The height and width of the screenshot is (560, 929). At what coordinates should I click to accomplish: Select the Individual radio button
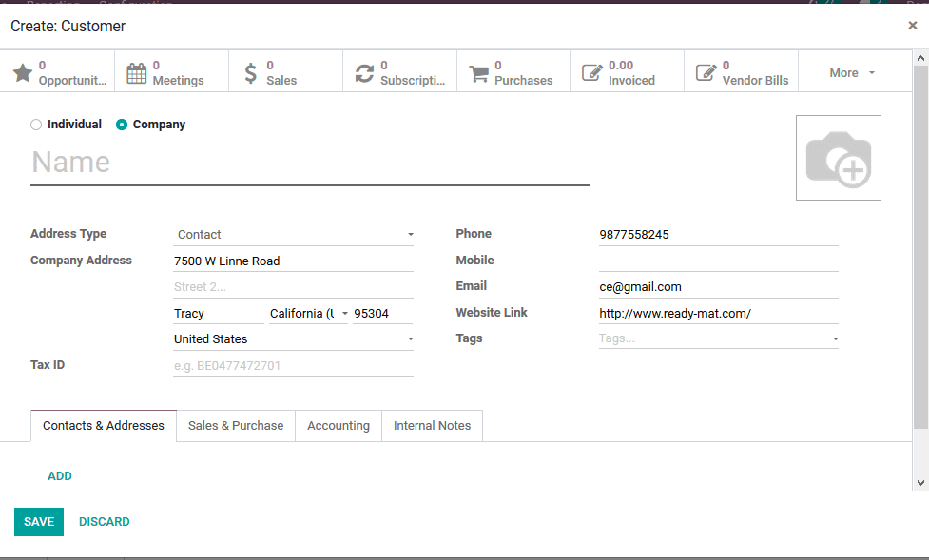pyautogui.click(x=36, y=125)
